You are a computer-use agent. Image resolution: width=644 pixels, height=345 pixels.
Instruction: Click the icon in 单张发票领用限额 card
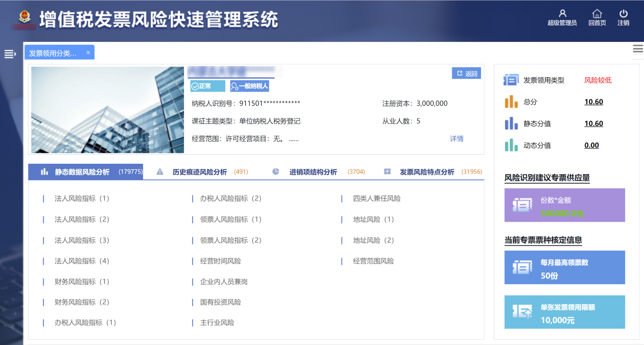pyautogui.click(x=522, y=312)
